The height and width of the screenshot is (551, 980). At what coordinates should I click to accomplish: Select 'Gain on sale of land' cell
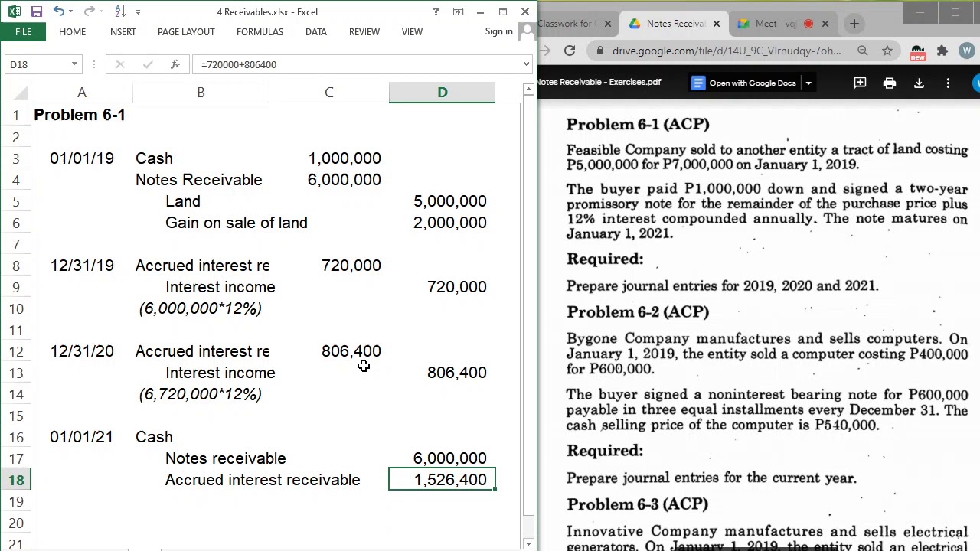[201, 223]
